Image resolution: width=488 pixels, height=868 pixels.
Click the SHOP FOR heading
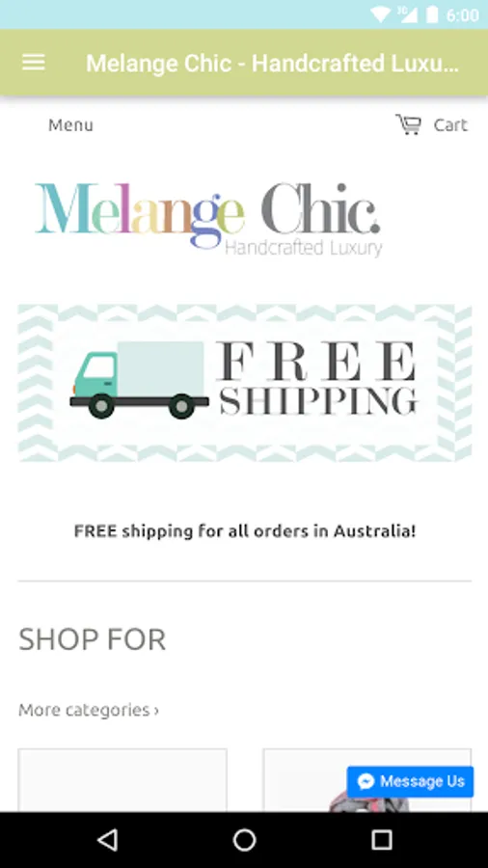click(x=92, y=640)
